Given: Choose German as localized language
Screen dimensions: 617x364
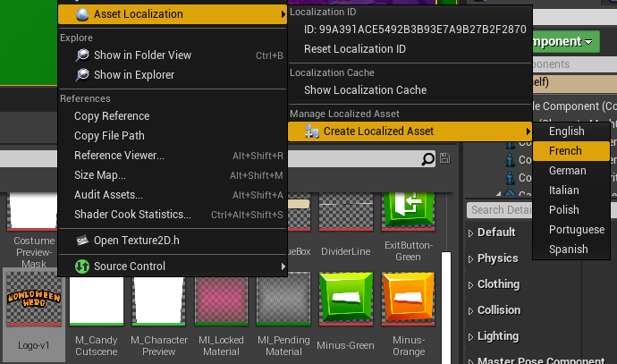Looking at the screenshot, I should (x=571, y=171).
